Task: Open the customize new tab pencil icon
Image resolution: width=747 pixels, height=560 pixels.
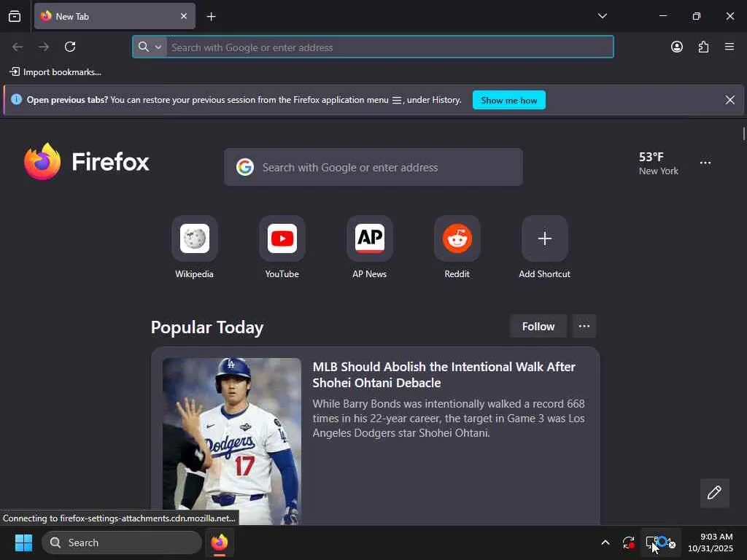Action: [714, 493]
